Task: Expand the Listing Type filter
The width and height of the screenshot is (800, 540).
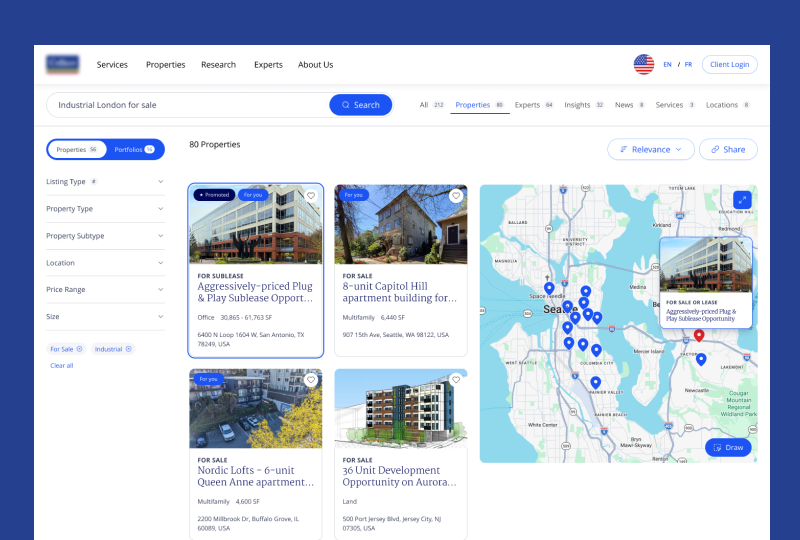Action: pyautogui.click(x=105, y=182)
